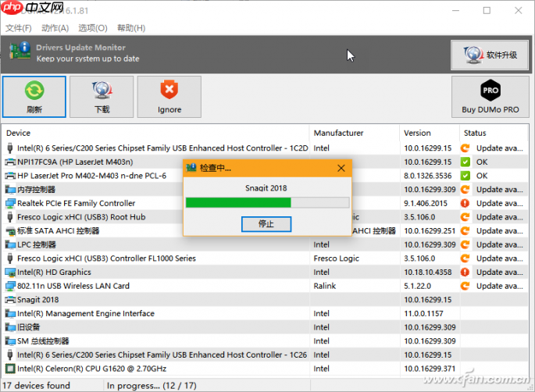This screenshot has width=535, height=392.
Task: Click Update available status for Intel HD Graphics
Action: coord(500,273)
